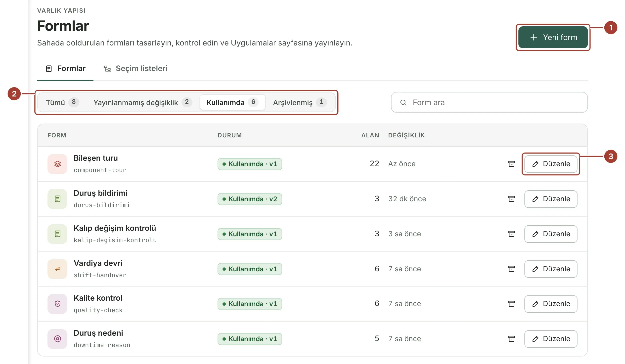625x364 pixels.
Task: Edit the Kalıp değişim kontrolü form
Action: [551, 234]
